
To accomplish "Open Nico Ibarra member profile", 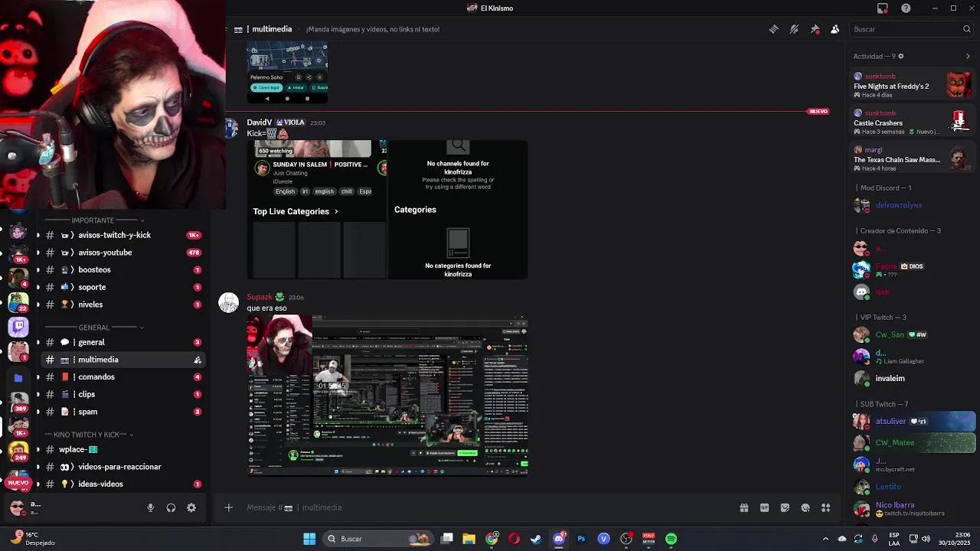I will point(913,508).
